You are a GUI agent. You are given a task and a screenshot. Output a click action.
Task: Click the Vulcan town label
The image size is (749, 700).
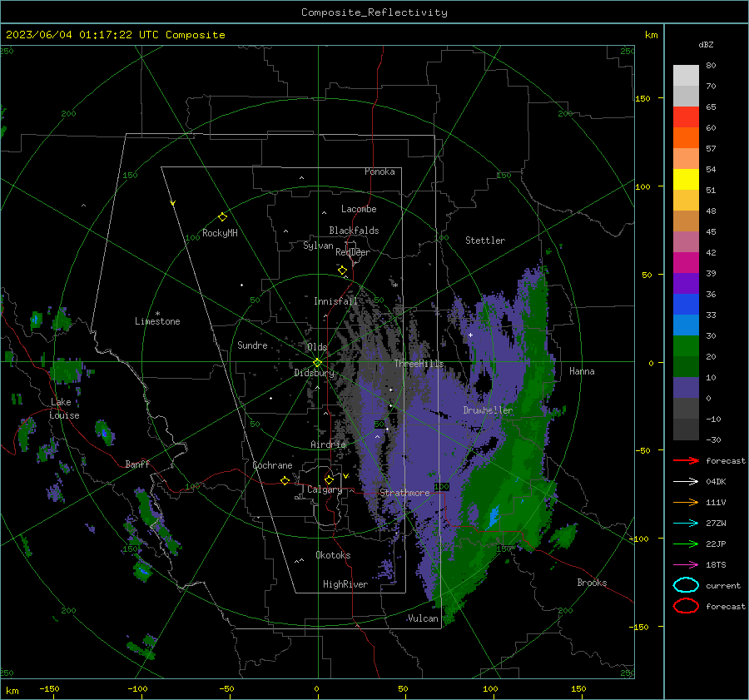[x=423, y=618]
